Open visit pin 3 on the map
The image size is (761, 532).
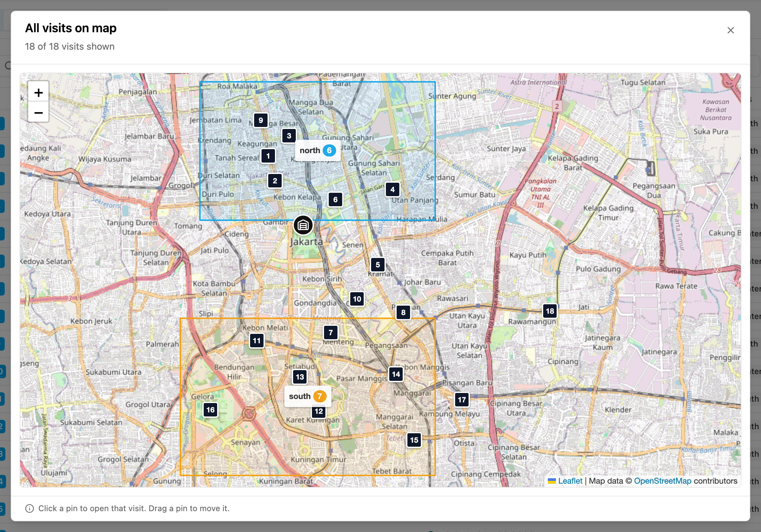click(289, 136)
